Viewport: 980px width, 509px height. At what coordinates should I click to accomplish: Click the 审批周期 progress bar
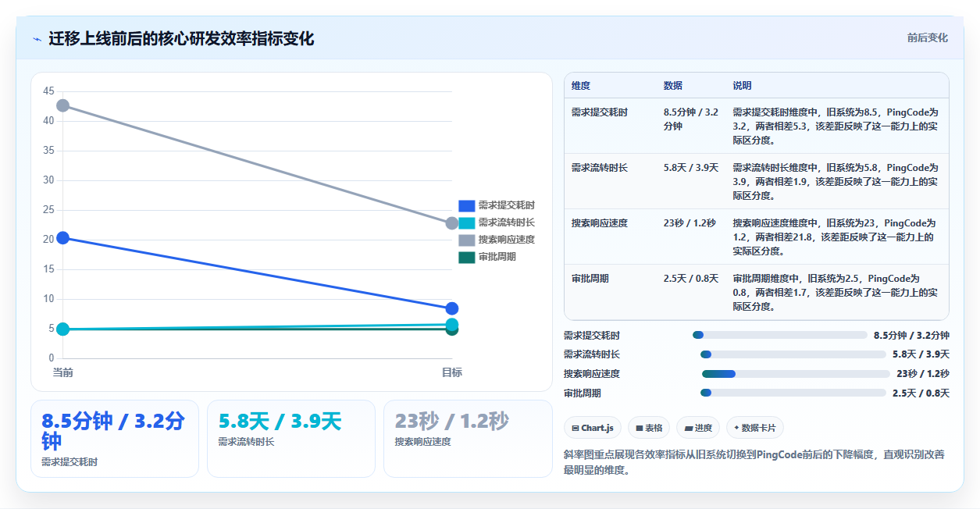coord(793,393)
